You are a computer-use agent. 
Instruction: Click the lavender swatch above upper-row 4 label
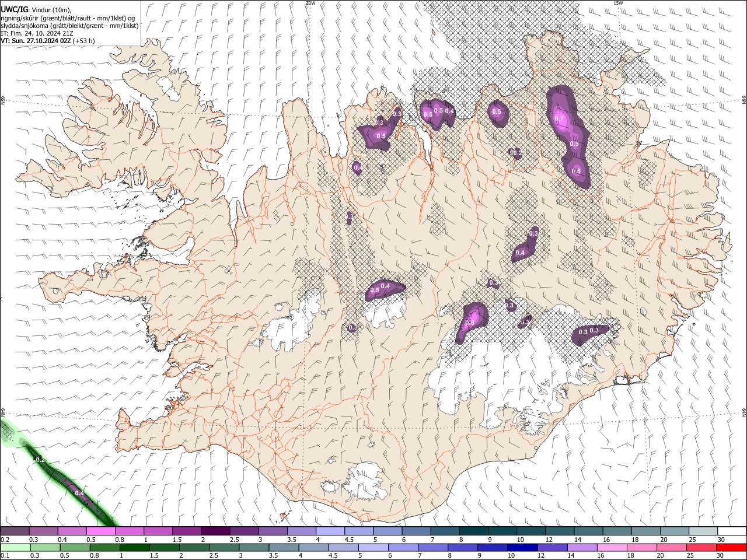click(329, 531)
